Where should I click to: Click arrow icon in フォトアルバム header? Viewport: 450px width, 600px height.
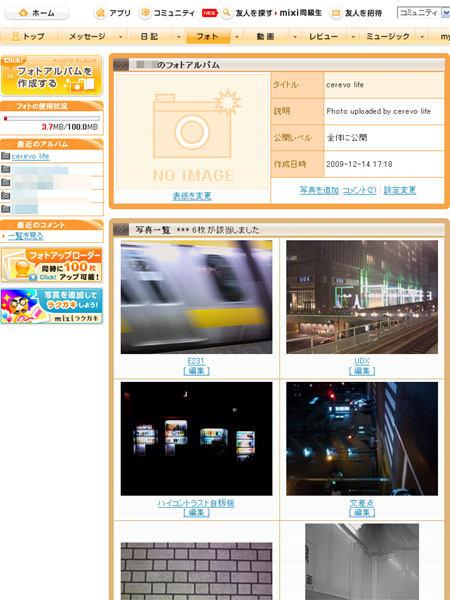[121, 65]
